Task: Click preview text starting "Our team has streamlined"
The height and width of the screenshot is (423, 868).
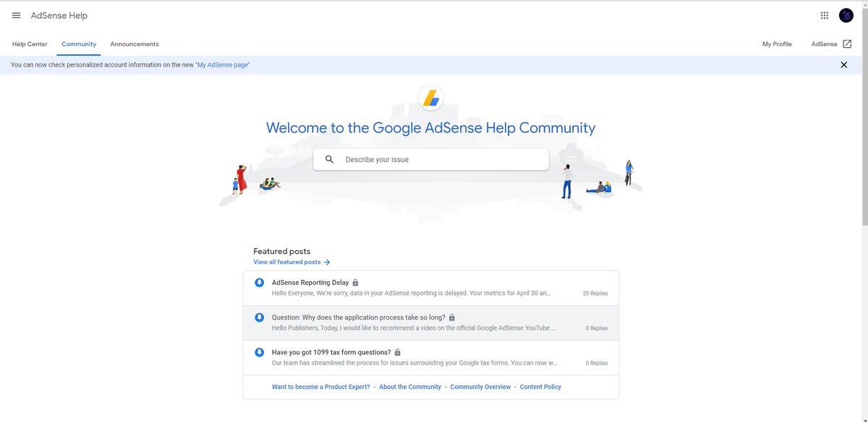Action: tap(414, 363)
